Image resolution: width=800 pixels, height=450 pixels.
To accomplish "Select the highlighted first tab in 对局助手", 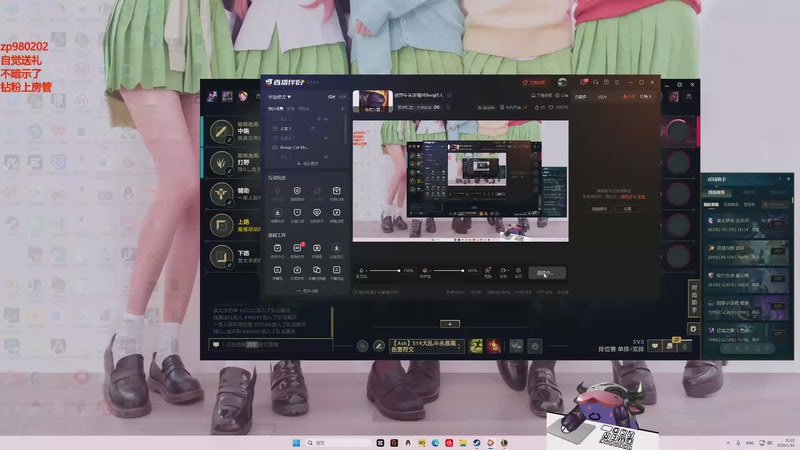I will point(716,192).
